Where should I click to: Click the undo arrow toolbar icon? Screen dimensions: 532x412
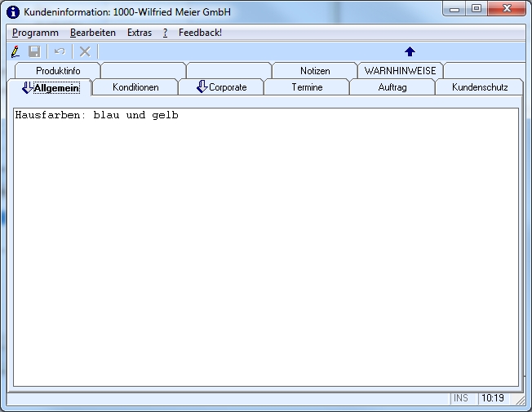point(60,51)
